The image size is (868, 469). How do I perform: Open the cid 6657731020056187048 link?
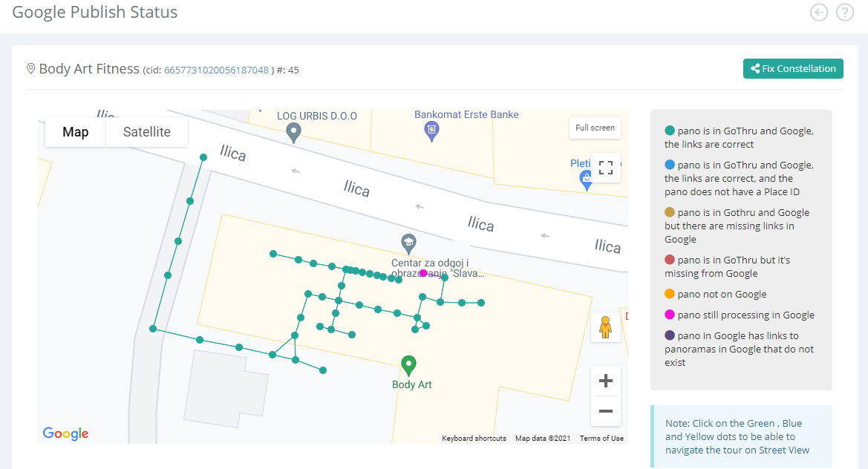tap(217, 70)
